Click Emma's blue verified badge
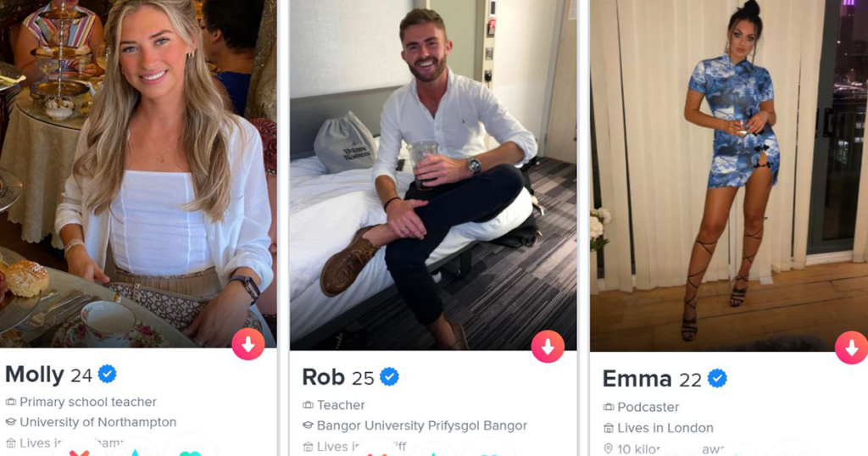Screen dimensions: 868x456 click(717, 379)
